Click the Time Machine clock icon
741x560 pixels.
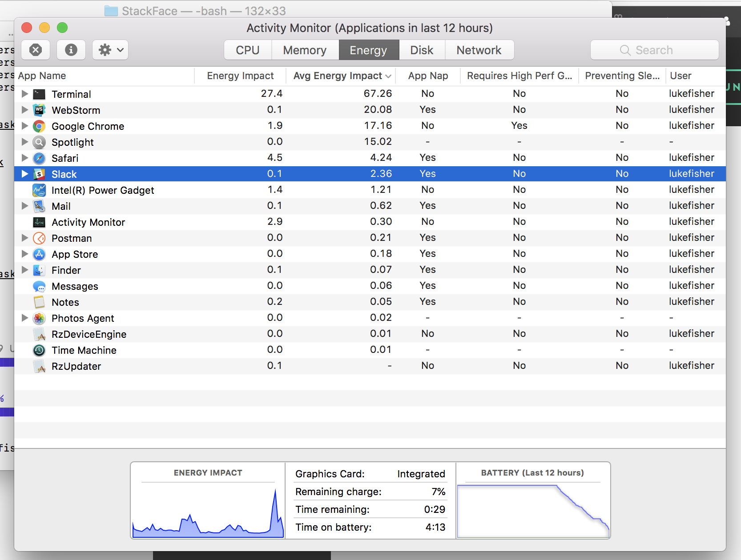click(39, 350)
